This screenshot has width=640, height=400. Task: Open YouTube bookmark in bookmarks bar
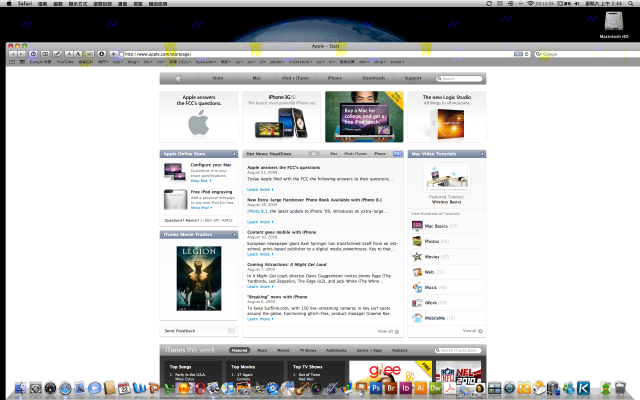click(65, 62)
